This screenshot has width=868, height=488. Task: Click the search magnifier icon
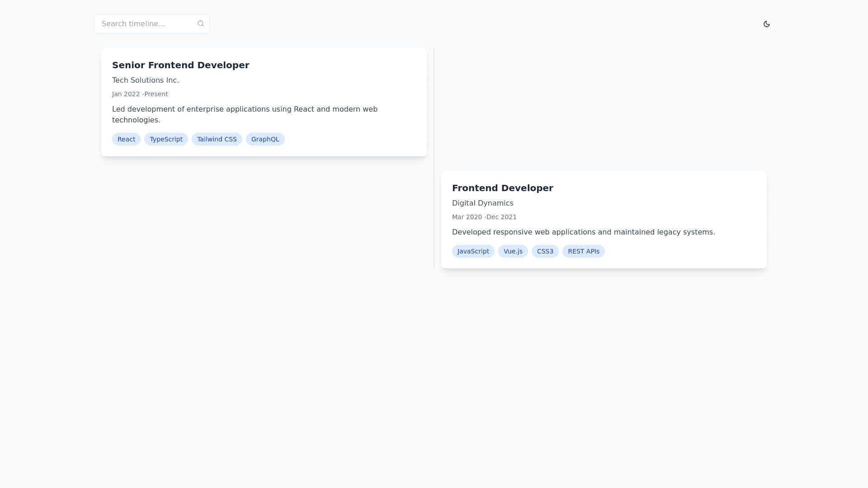coord(201,23)
